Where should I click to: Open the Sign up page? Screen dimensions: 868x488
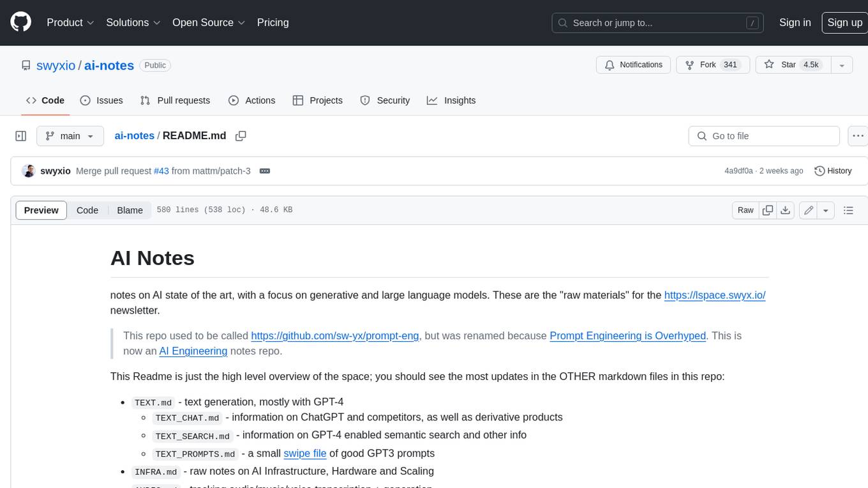click(x=844, y=22)
